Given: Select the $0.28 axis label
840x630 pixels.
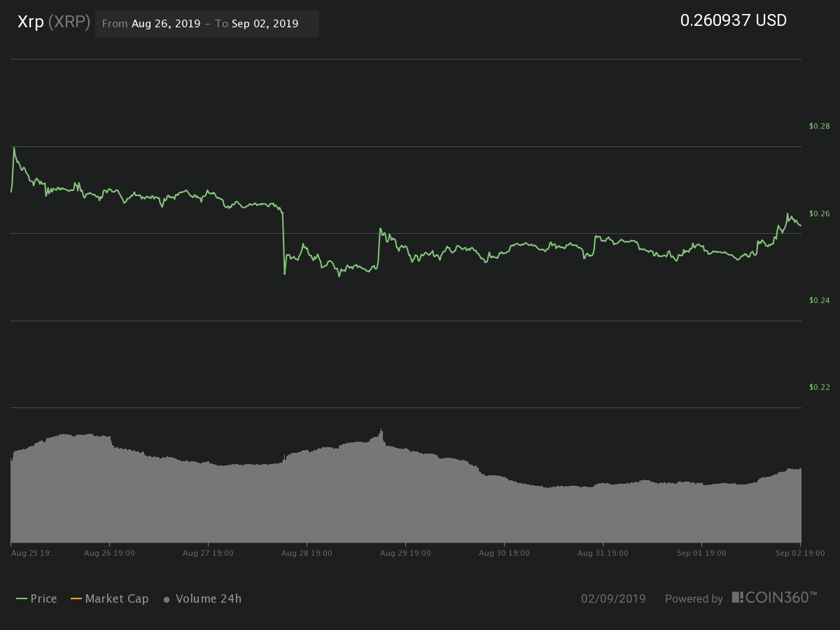Looking at the screenshot, I should coord(819,126).
